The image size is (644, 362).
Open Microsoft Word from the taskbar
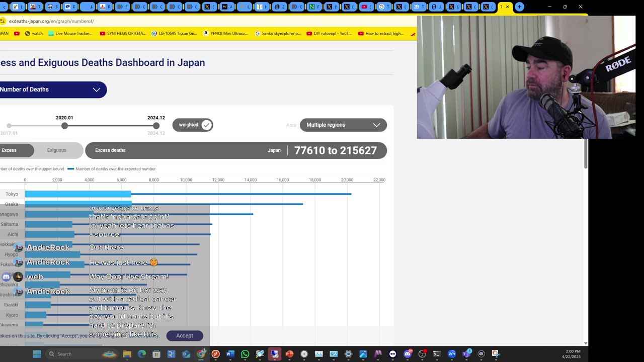click(x=230, y=354)
